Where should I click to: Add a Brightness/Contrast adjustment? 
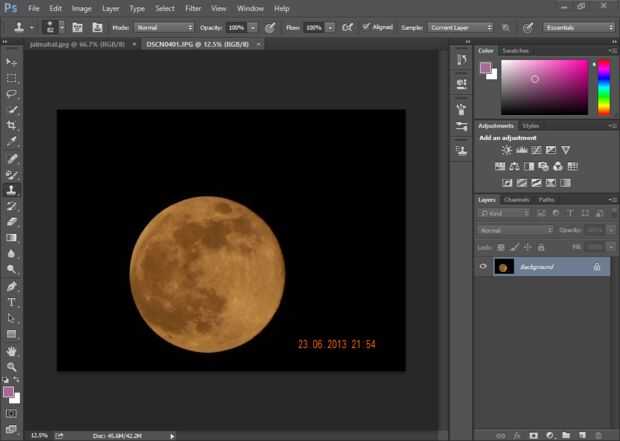coord(507,150)
